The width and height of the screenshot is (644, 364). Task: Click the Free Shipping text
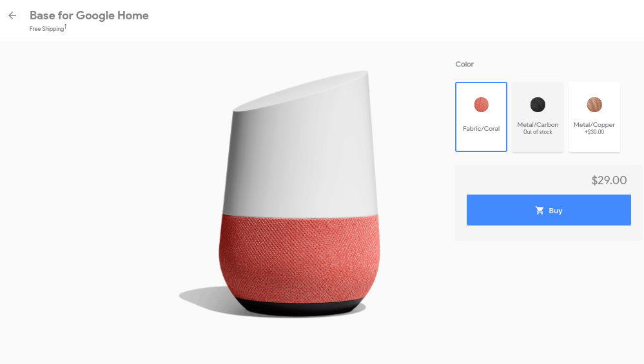[x=47, y=29]
